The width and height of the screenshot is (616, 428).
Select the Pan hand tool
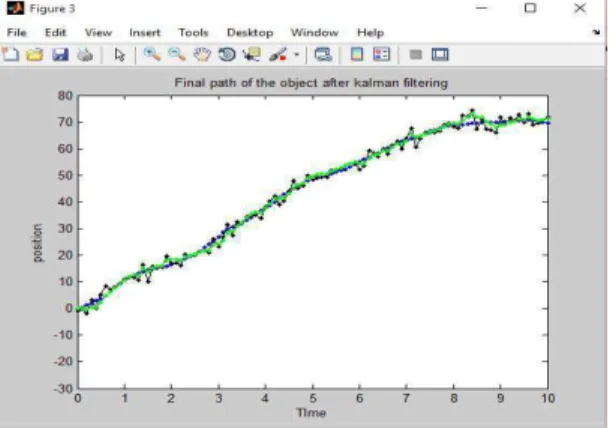[x=202, y=54]
